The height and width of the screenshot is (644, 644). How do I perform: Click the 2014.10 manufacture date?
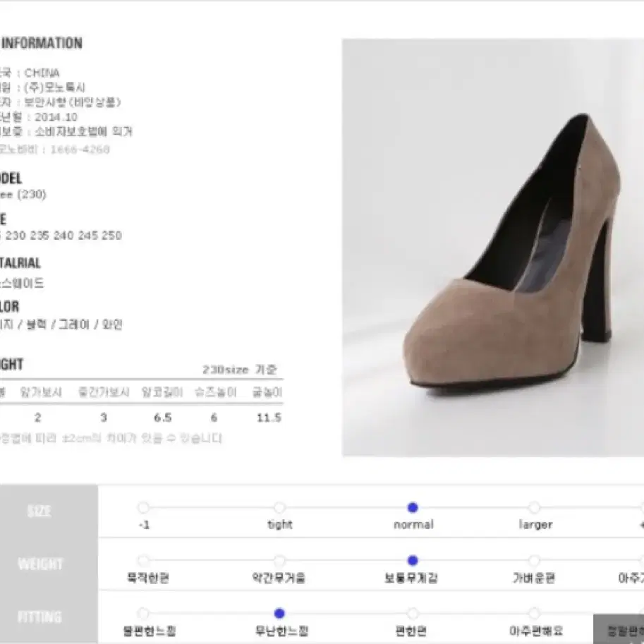[x=56, y=117]
